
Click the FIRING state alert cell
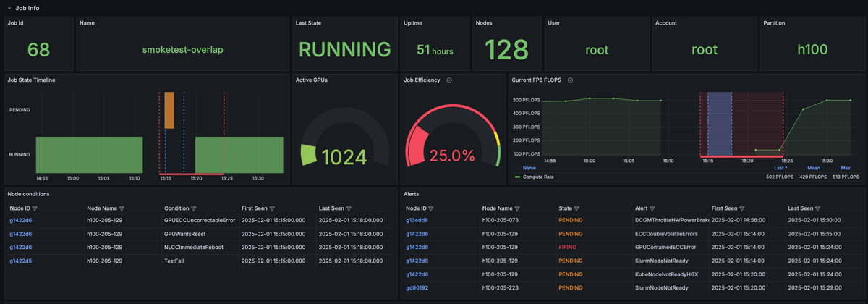click(568, 247)
